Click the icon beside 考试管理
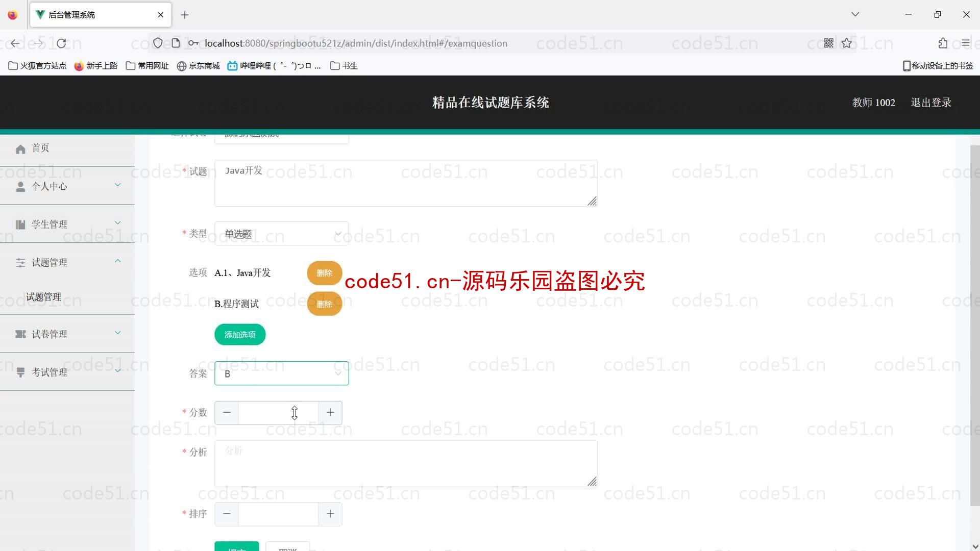The image size is (980, 551). pyautogui.click(x=20, y=372)
